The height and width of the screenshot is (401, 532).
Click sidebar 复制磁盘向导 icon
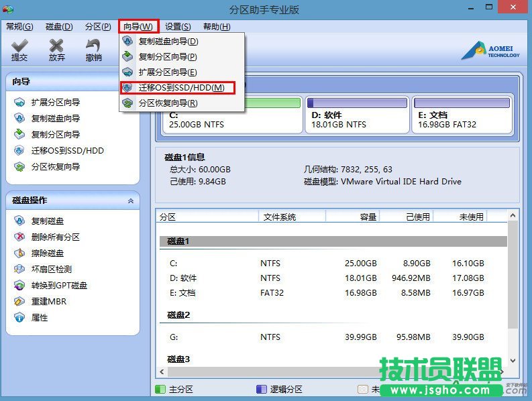pyautogui.click(x=19, y=118)
